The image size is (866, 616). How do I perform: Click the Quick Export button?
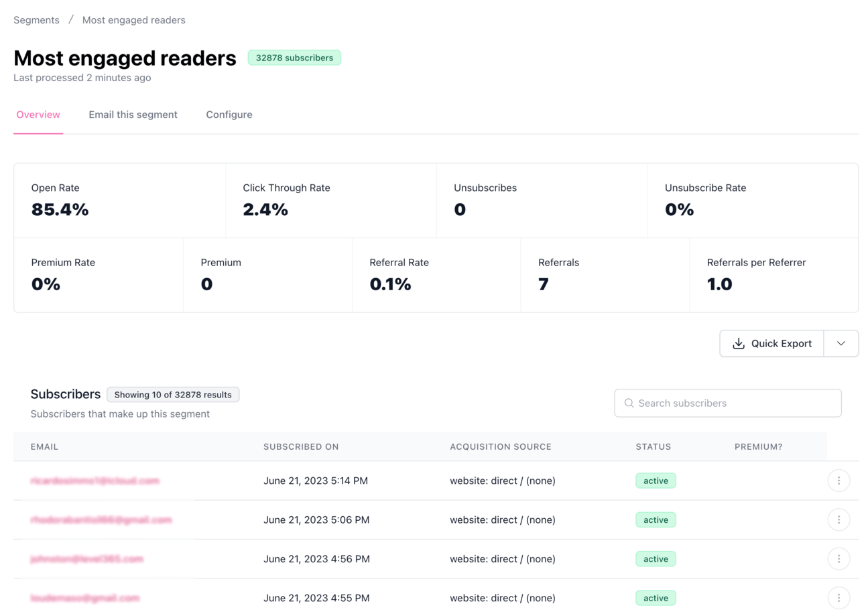point(771,343)
